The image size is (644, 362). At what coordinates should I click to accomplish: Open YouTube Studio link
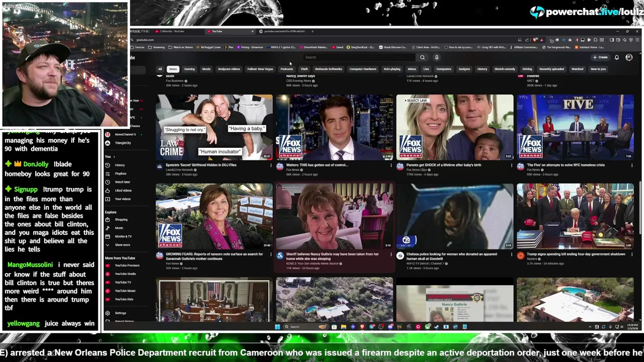click(125, 274)
